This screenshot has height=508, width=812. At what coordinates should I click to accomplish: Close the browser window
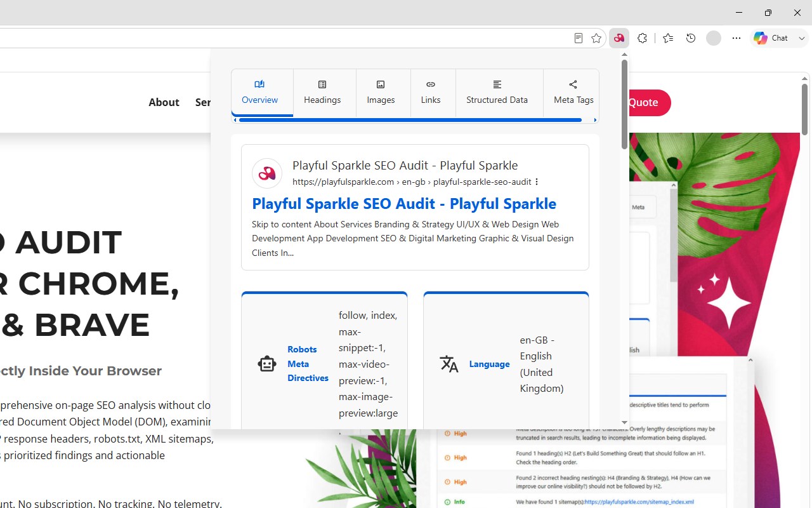tap(797, 13)
